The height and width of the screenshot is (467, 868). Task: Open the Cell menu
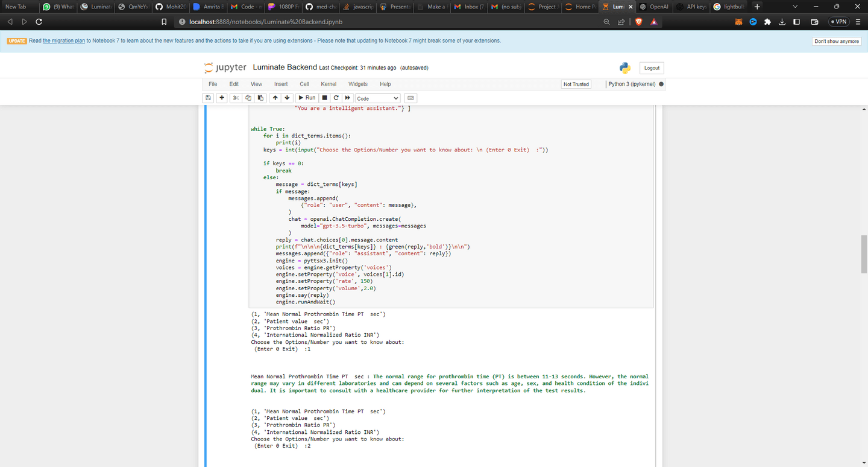304,84
